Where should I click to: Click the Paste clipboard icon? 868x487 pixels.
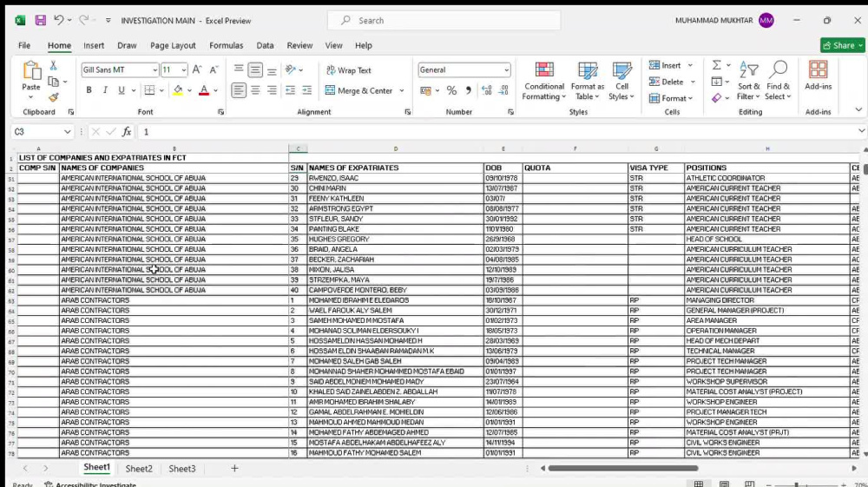31,71
